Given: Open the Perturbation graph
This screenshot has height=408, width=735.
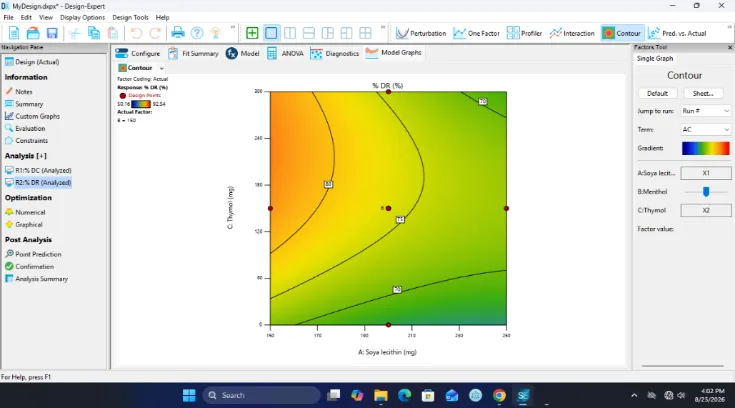Looking at the screenshot, I should (x=421, y=33).
